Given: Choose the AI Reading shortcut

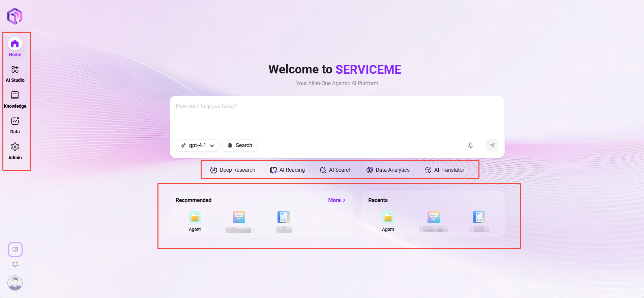Looking at the screenshot, I should (287, 170).
